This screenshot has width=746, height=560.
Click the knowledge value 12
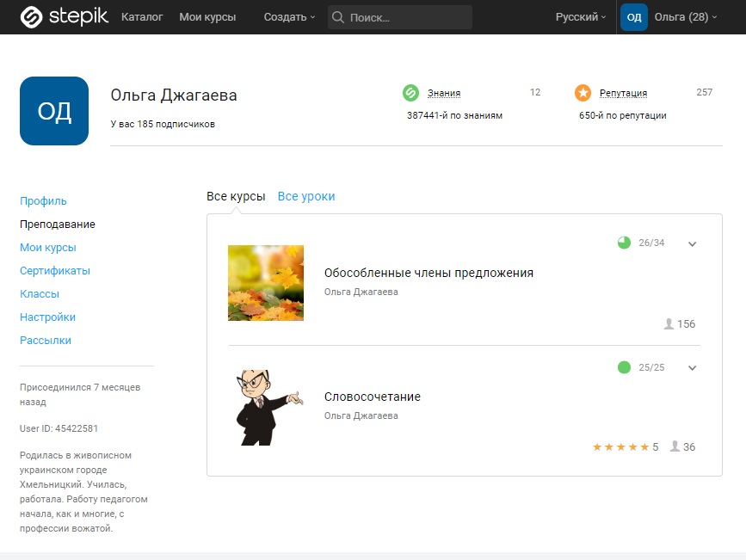(x=535, y=92)
